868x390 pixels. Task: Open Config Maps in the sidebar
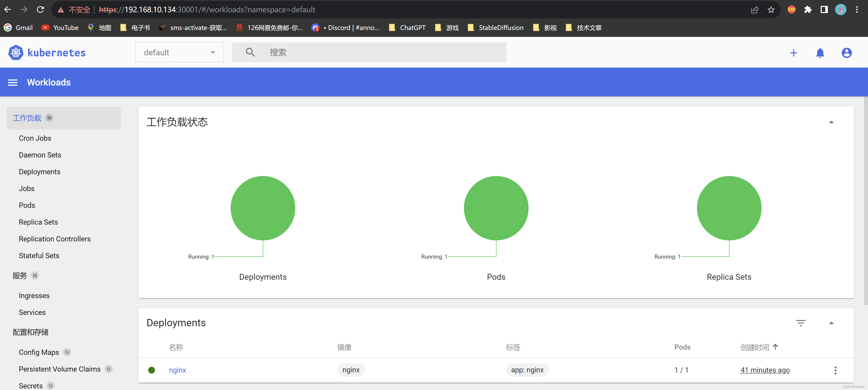[x=39, y=352]
